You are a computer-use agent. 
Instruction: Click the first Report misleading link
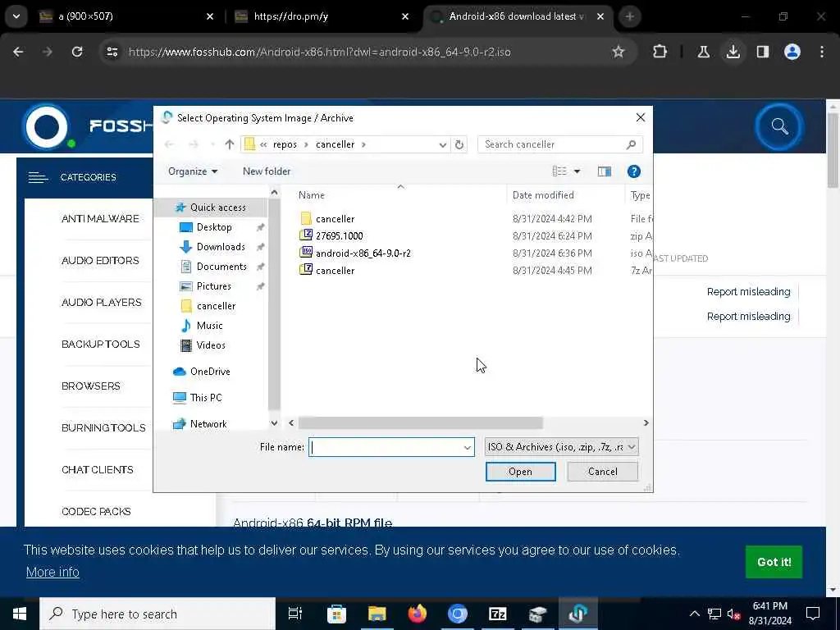pos(748,292)
